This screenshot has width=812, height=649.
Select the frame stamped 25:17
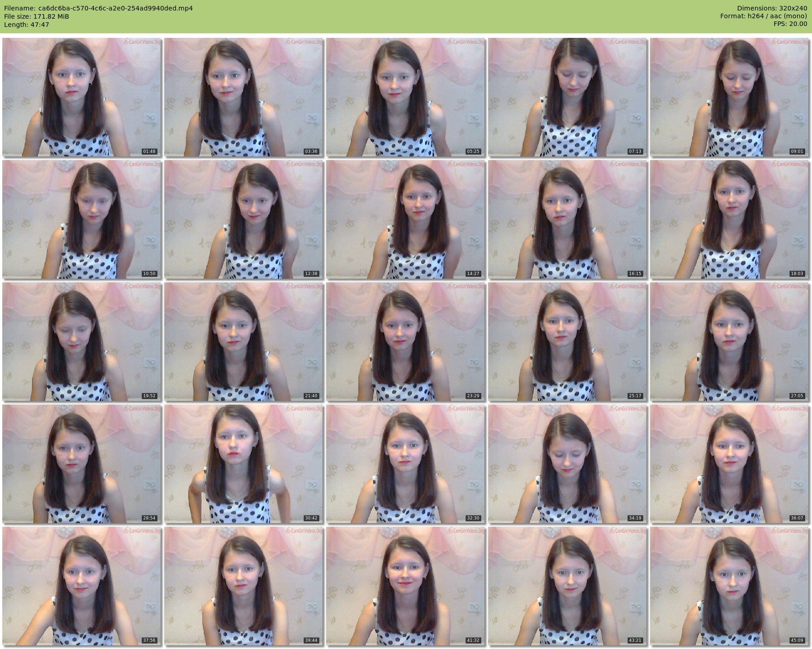567,342
